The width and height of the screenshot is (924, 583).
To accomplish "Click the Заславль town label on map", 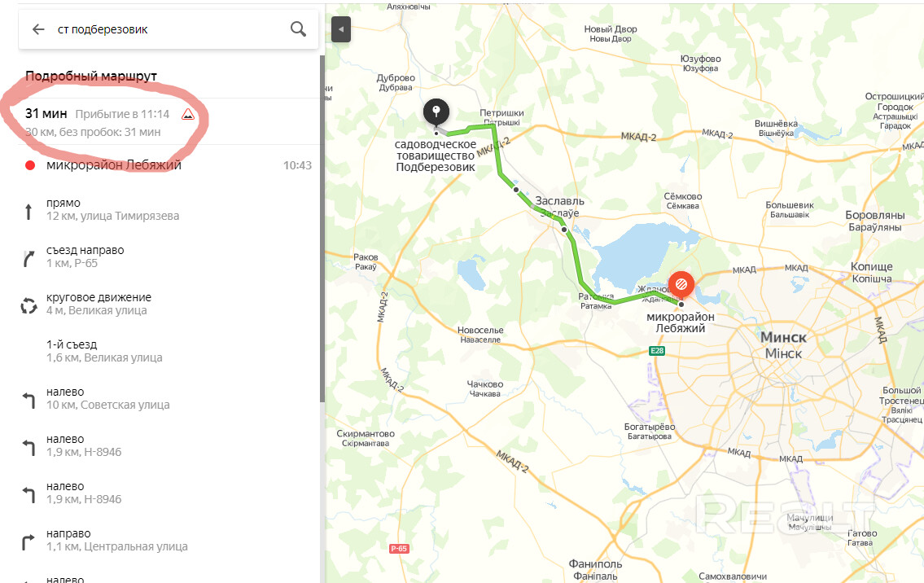I will point(560,201).
